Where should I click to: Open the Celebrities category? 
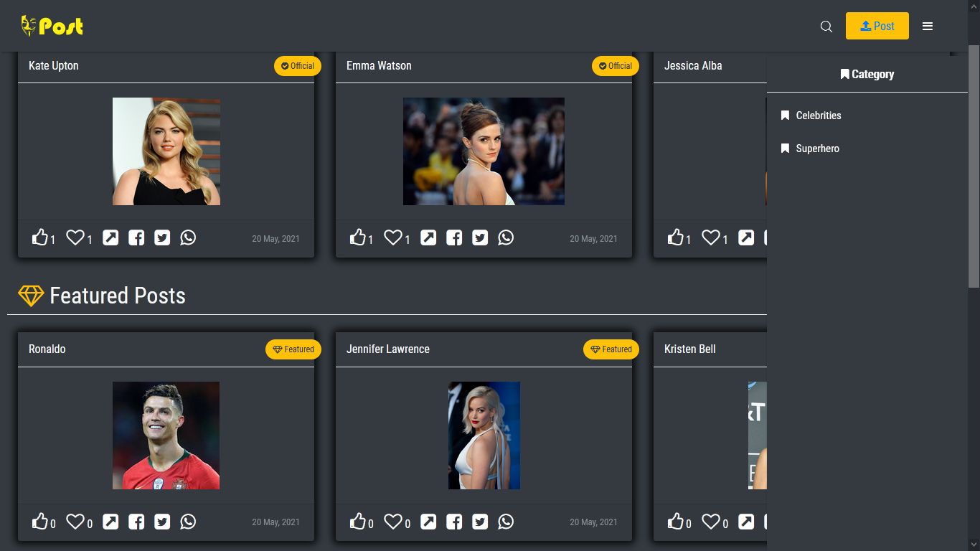click(x=818, y=116)
